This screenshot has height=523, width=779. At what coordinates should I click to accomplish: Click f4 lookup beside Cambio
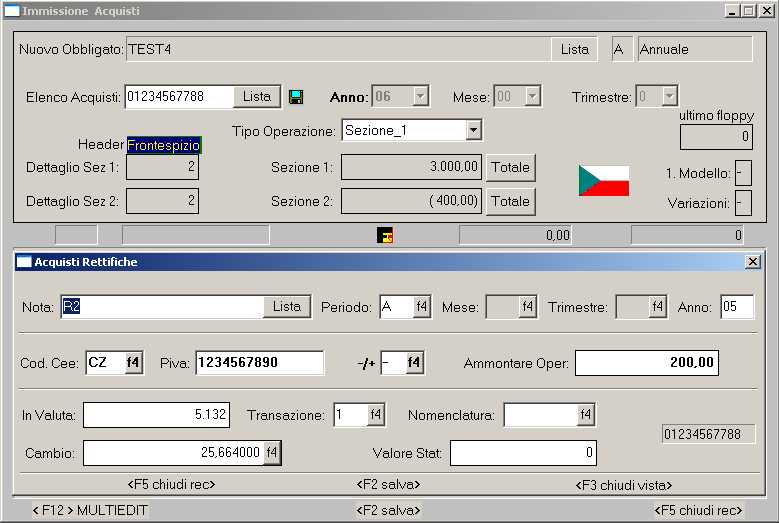coord(272,452)
